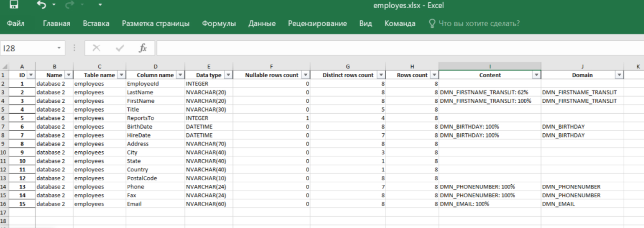Screen dimensions: 644x228
Task: Click the Undo arrow icon
Action: (41, 5)
